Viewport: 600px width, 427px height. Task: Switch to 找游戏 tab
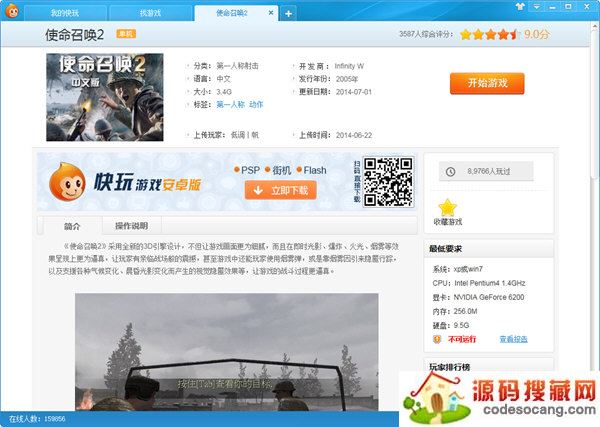tap(148, 13)
